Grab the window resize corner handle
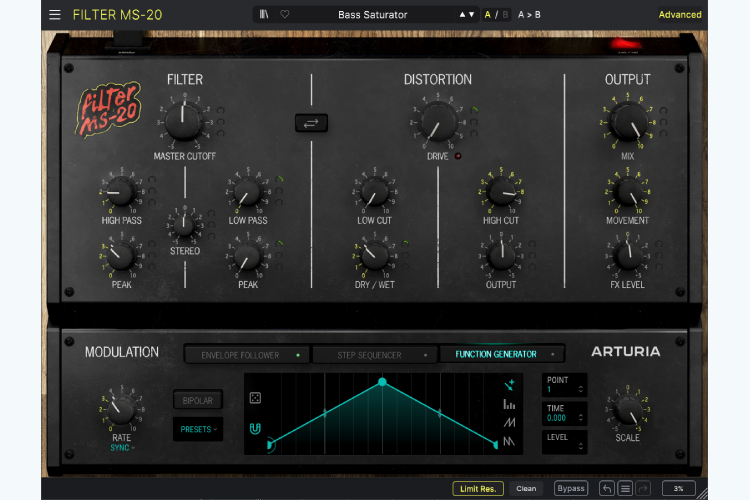750x500 pixels. [x=702, y=494]
